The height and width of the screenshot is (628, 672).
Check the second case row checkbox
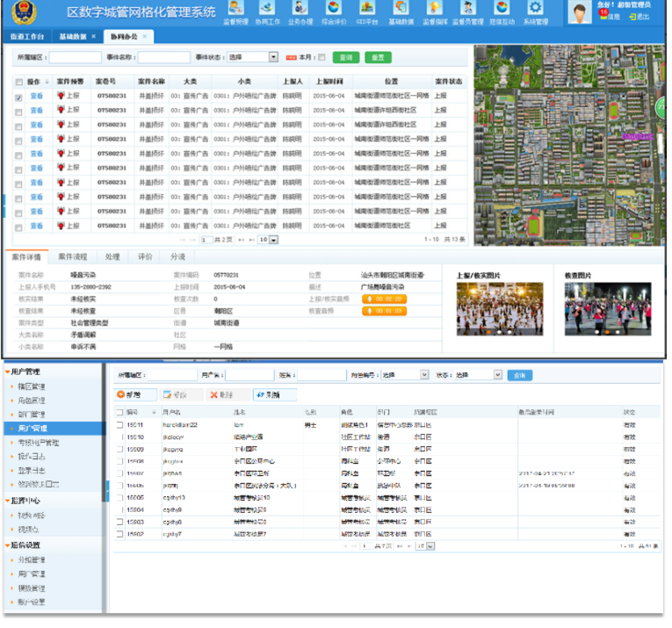[18, 112]
